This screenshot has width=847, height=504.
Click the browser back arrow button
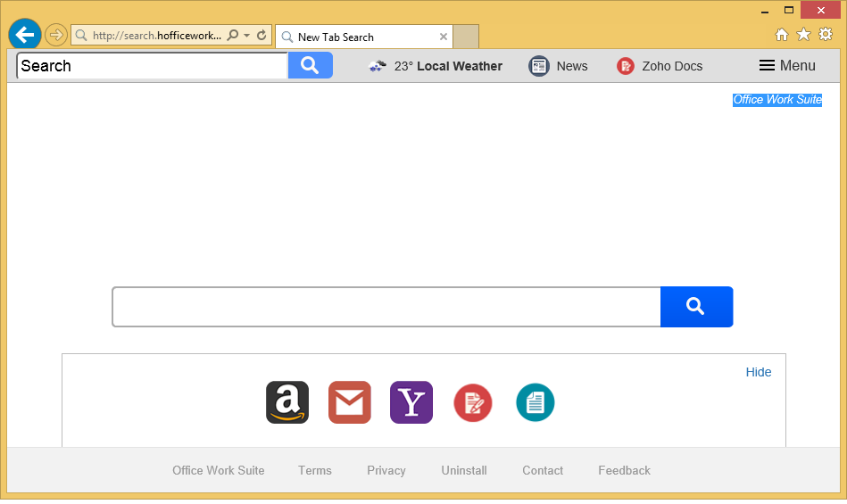point(25,35)
